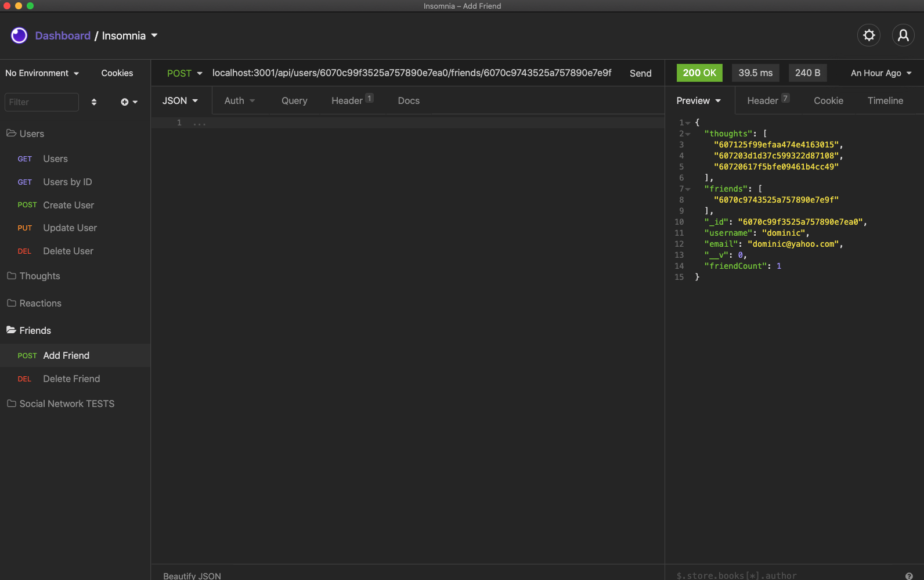This screenshot has width=924, height=580.
Task: Go to the Dashboard link
Action: 63,35
